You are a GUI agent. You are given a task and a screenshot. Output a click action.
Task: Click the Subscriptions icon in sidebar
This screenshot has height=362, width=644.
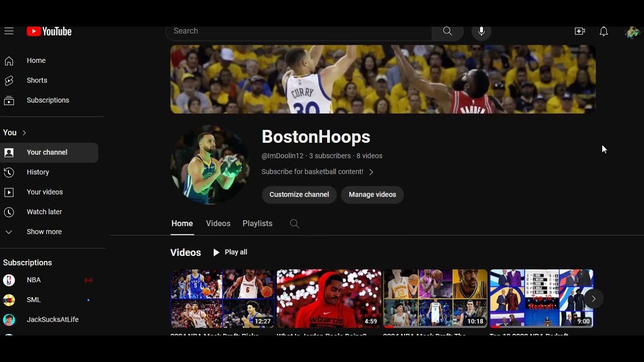coord(9,101)
